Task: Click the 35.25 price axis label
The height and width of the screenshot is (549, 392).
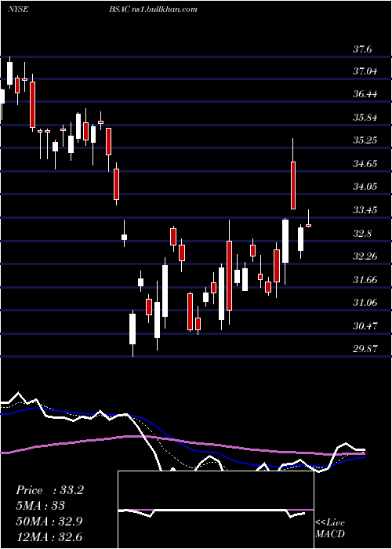Action: pos(365,140)
